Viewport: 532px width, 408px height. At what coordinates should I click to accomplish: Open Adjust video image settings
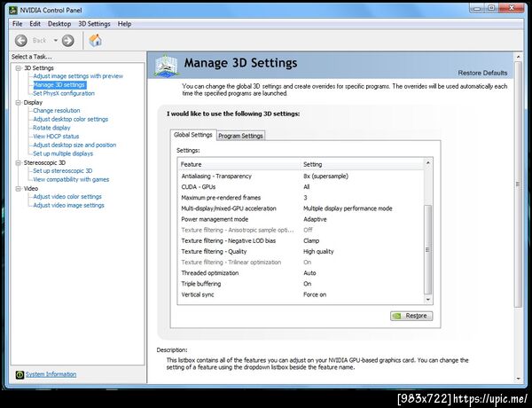tap(69, 206)
